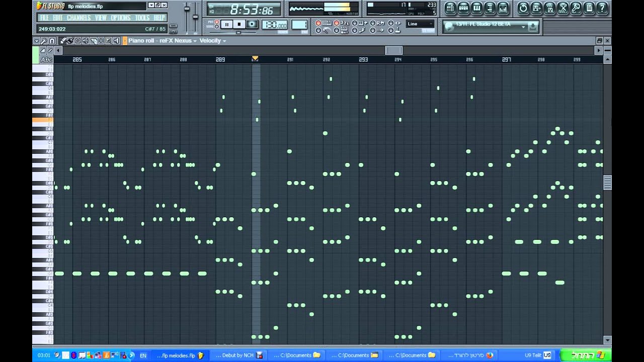The height and width of the screenshot is (362, 644).
Task: Click the save new version icon
Action: coord(537,8)
